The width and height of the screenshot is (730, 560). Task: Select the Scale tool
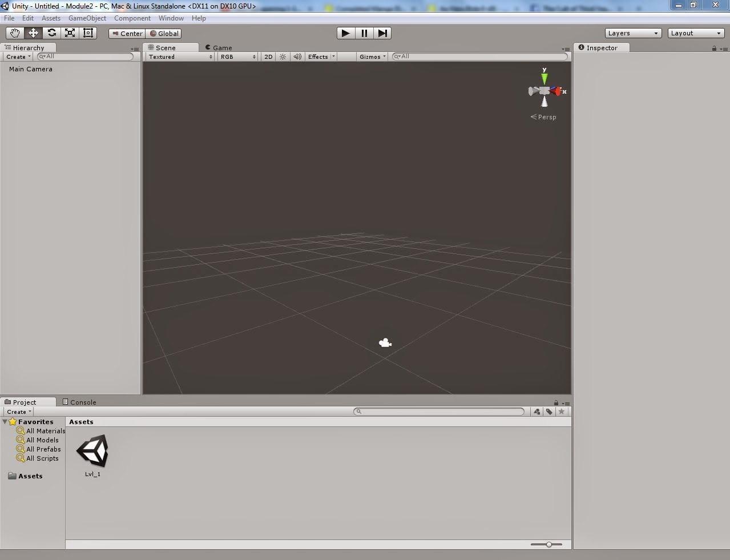click(x=70, y=33)
